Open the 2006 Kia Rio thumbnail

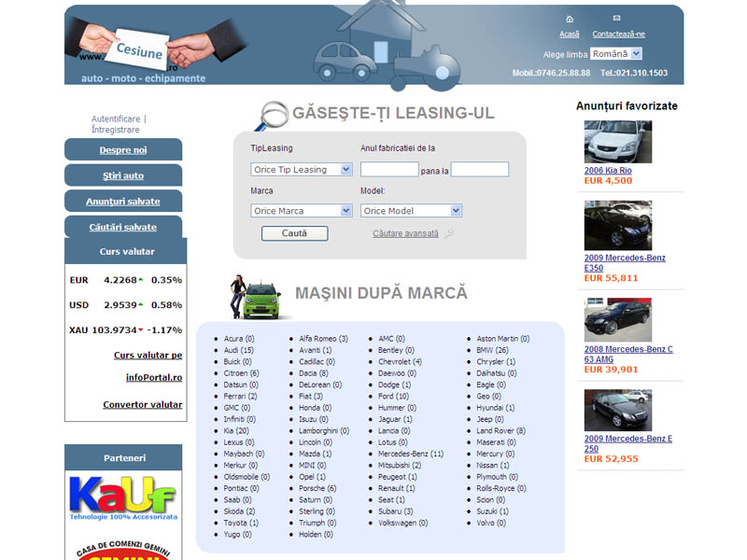618,142
